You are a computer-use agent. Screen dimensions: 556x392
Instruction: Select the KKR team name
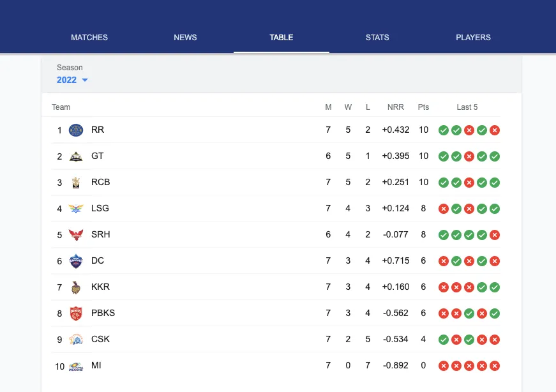coord(100,287)
